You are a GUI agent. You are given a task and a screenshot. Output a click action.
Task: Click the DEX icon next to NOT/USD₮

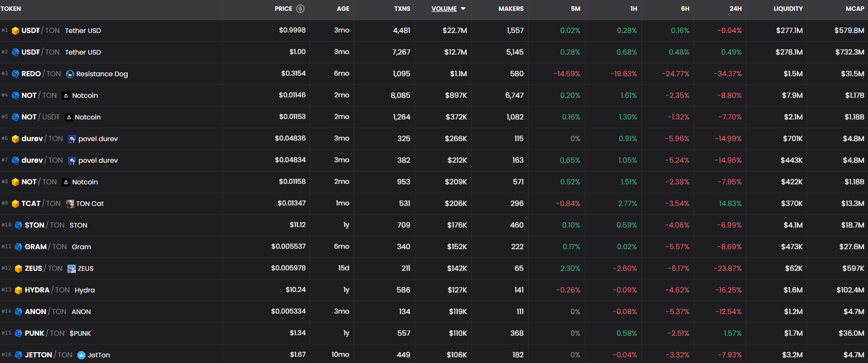pyautogui.click(x=15, y=117)
